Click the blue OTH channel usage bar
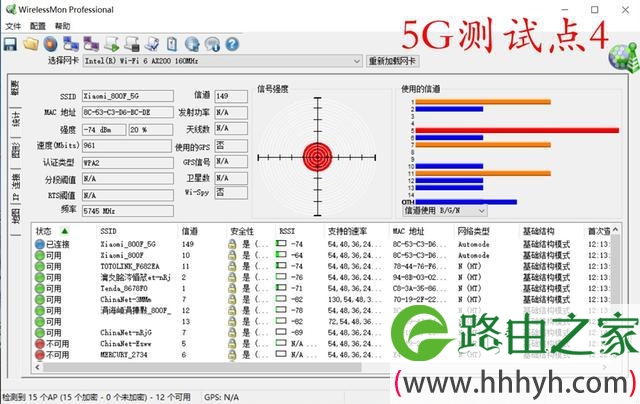The image size is (640, 404). (x=466, y=202)
